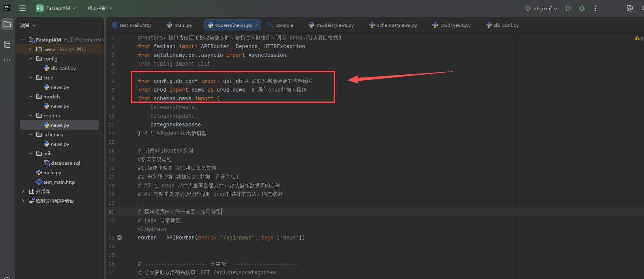The width and height of the screenshot is (644, 279).
Task: Click the globe gutter icon on line 23
Action: (x=119, y=238)
